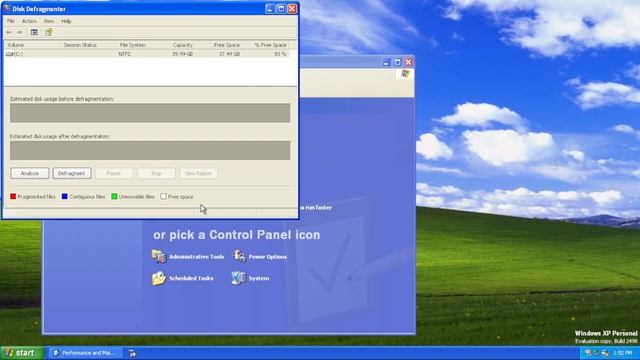This screenshot has width=640, height=360.
Task: Open Power Options in Control Panel window
Action: 260,256
